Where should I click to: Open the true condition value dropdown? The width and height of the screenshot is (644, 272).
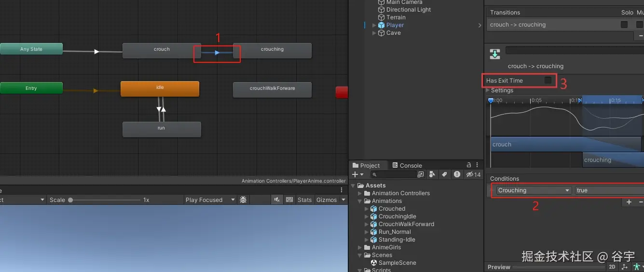click(609, 190)
